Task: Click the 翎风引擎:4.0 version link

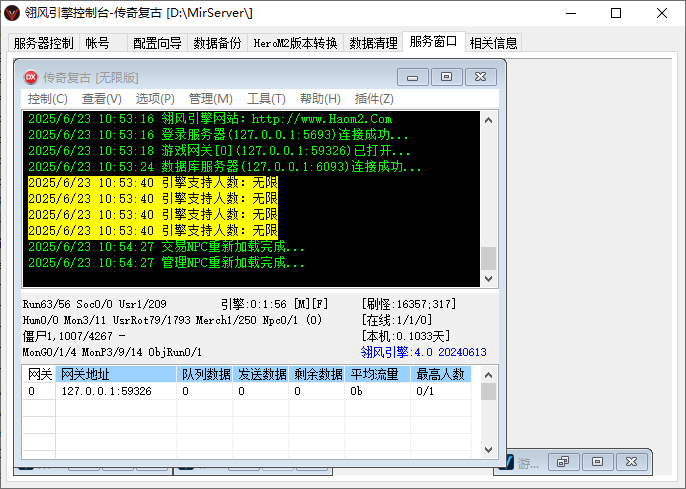Action: point(423,352)
